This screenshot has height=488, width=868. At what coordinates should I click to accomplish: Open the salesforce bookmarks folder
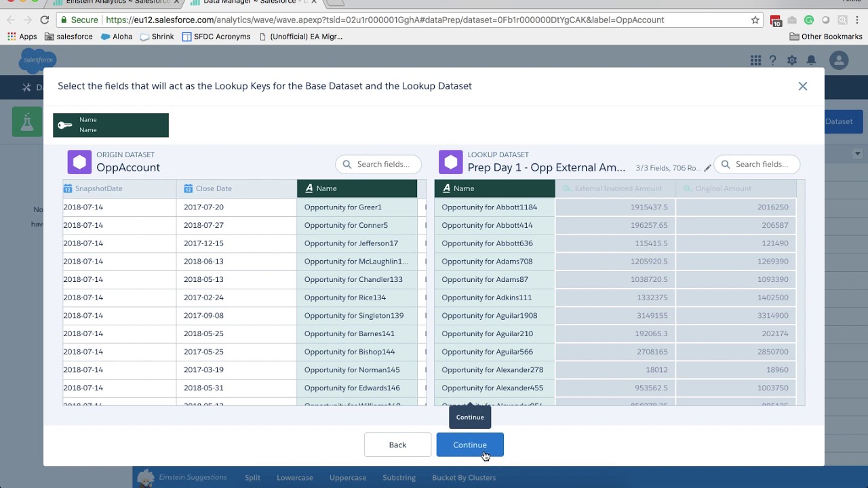(x=68, y=37)
